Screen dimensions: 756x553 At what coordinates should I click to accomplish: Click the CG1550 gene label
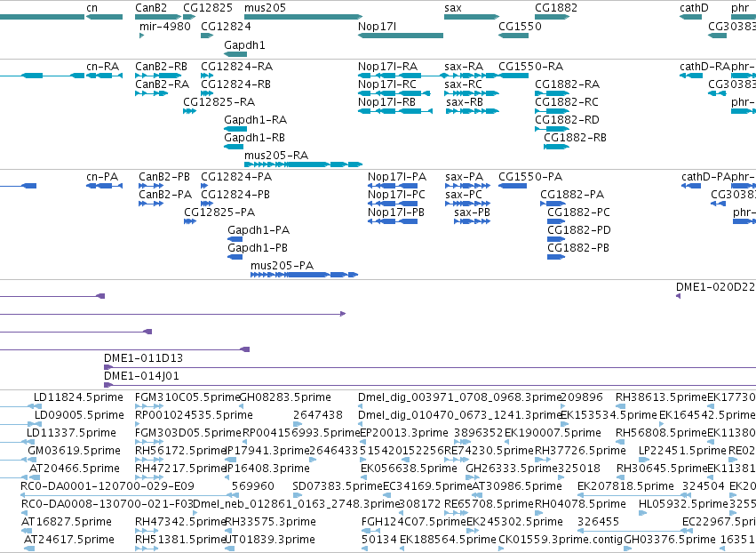[x=520, y=27]
